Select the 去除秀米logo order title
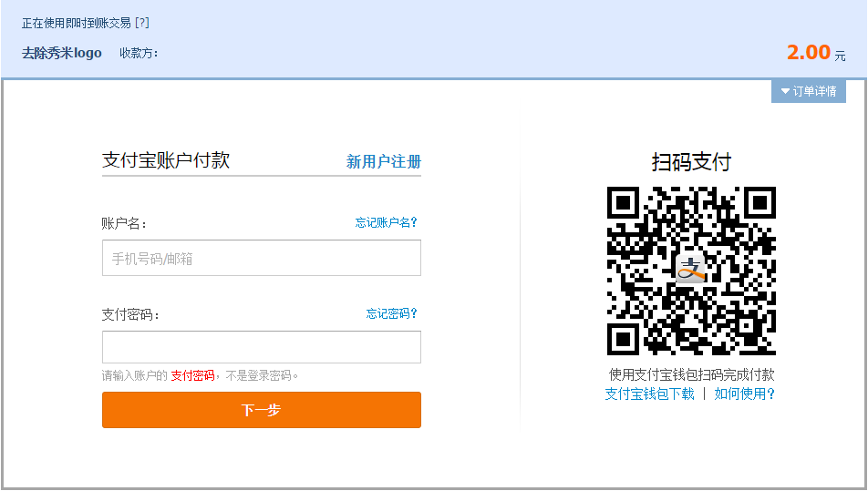868x491 pixels. click(62, 53)
